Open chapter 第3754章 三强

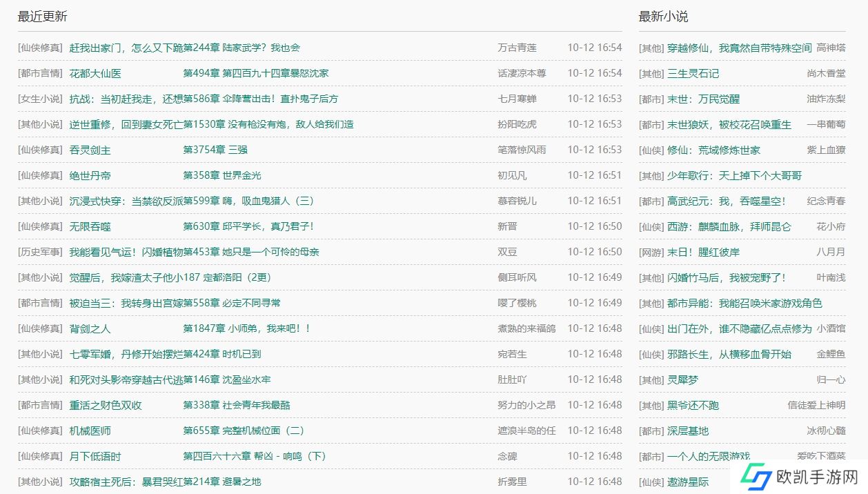pos(215,150)
